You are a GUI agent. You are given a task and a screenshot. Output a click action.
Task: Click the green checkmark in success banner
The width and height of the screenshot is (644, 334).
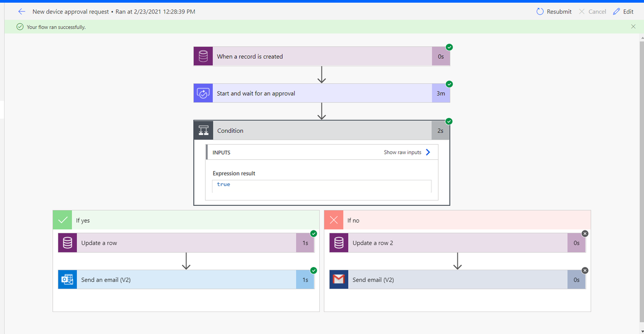coord(20,27)
